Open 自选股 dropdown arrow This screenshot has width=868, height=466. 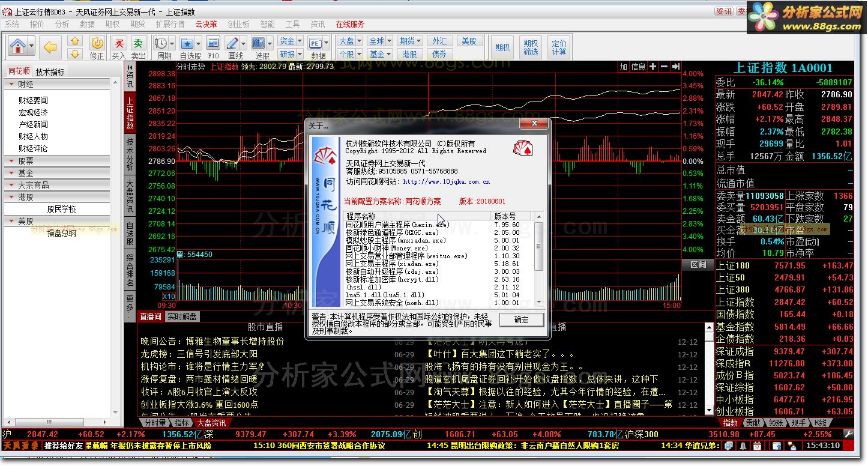pos(198,43)
